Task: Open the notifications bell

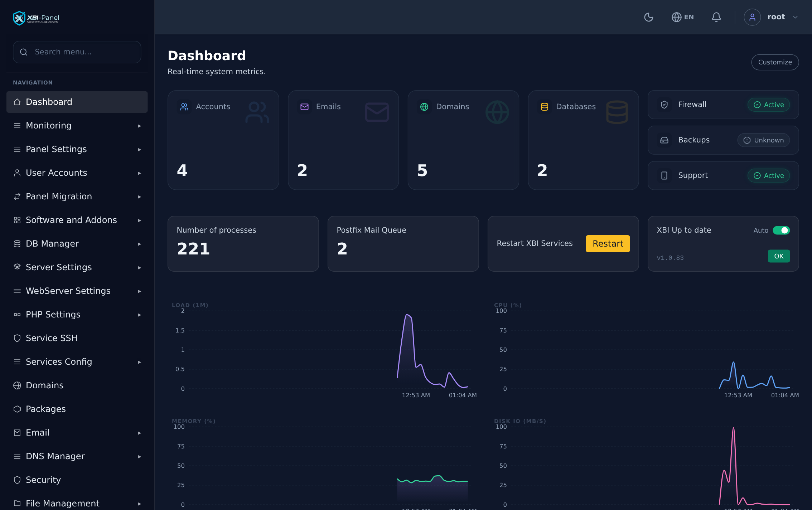Action: (x=716, y=17)
